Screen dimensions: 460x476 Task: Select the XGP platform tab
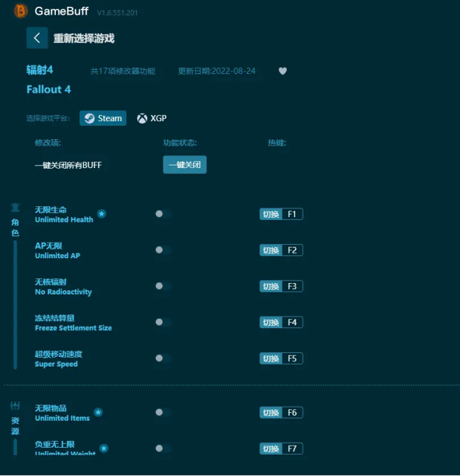152,118
